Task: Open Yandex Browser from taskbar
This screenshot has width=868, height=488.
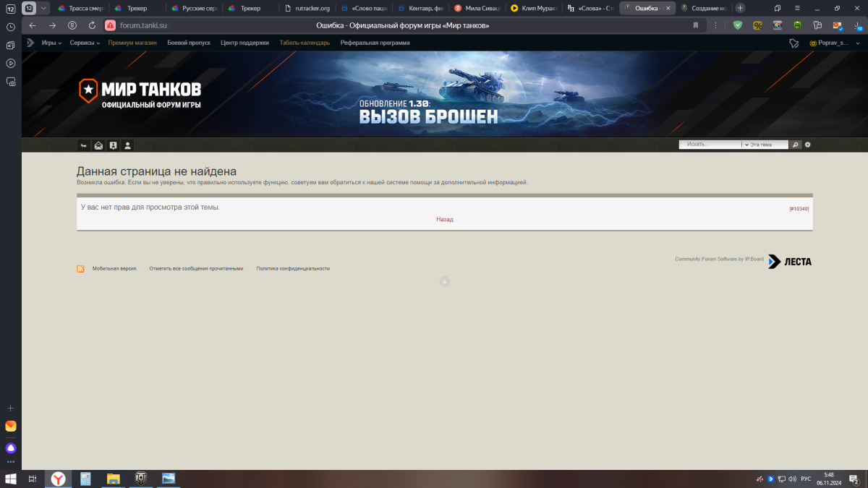Action: [x=58, y=479]
